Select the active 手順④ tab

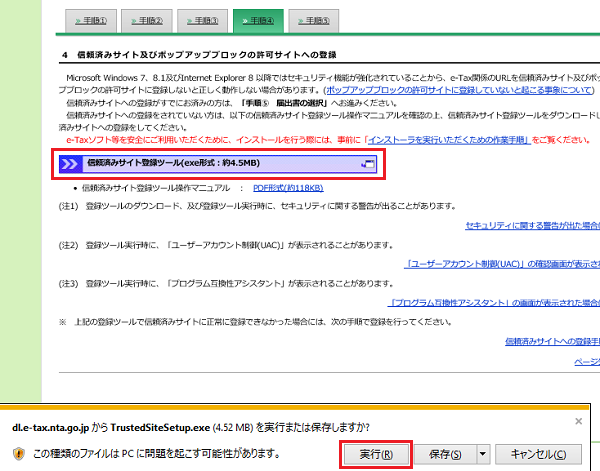(x=258, y=20)
